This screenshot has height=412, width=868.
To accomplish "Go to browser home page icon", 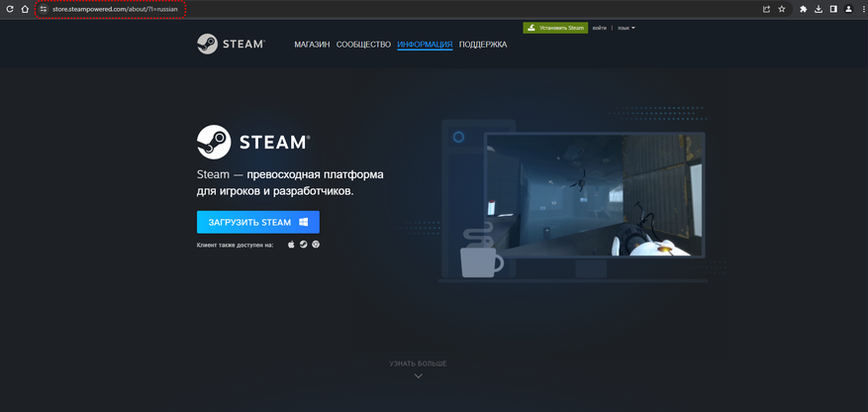I will 25,9.
